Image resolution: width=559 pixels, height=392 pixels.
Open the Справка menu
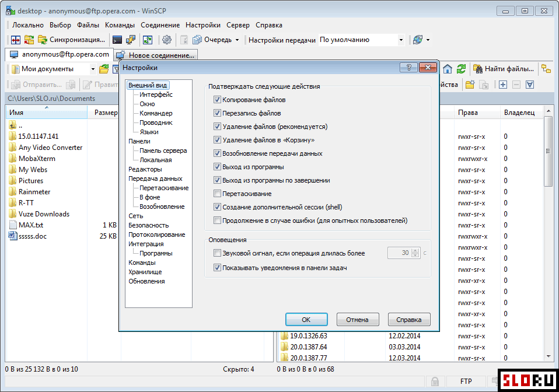(x=269, y=25)
